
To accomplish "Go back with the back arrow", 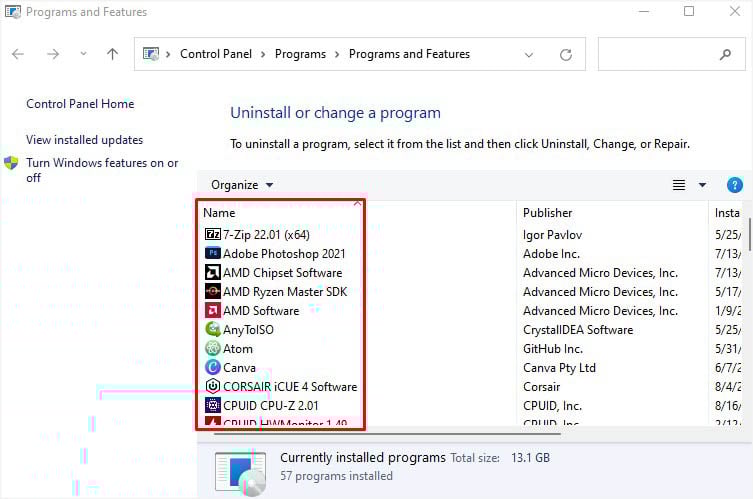I will click(x=18, y=54).
